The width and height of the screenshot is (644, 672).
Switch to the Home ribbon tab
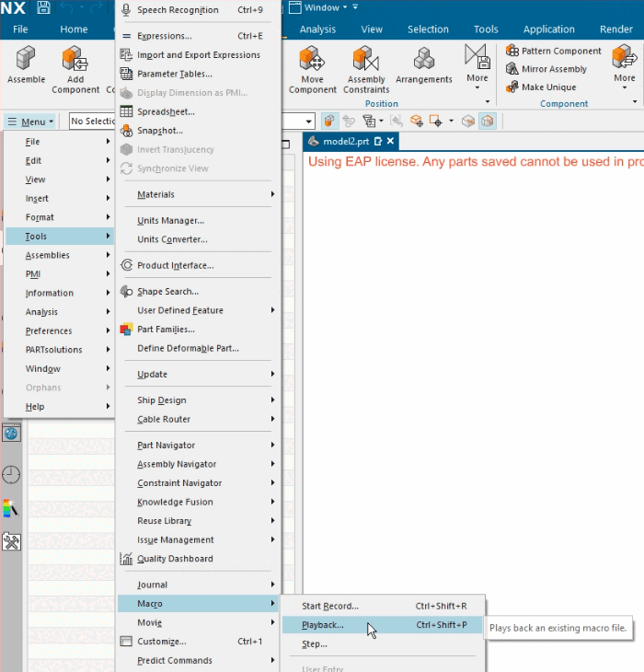[x=74, y=29]
